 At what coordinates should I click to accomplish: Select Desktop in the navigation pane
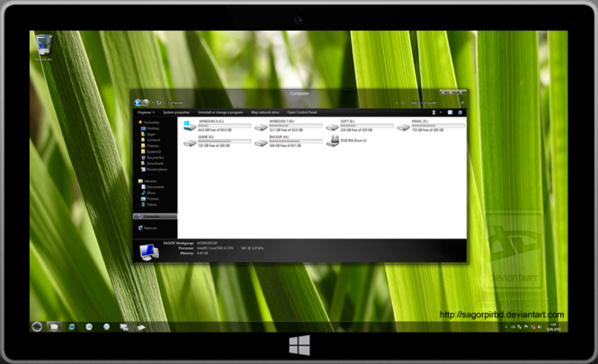coord(150,129)
